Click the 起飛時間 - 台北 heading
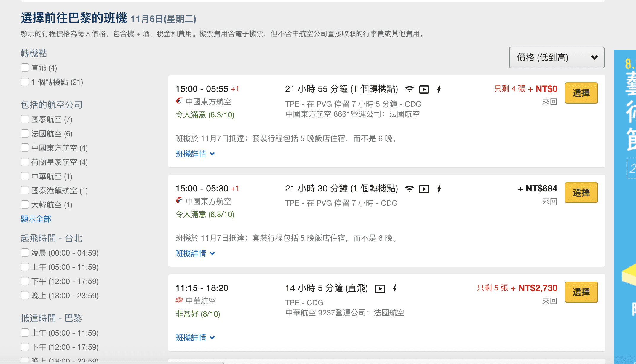 coord(51,238)
